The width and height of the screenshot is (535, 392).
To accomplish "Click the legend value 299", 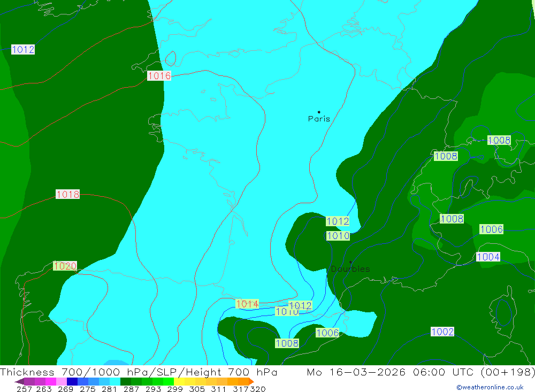I will click(175, 389).
